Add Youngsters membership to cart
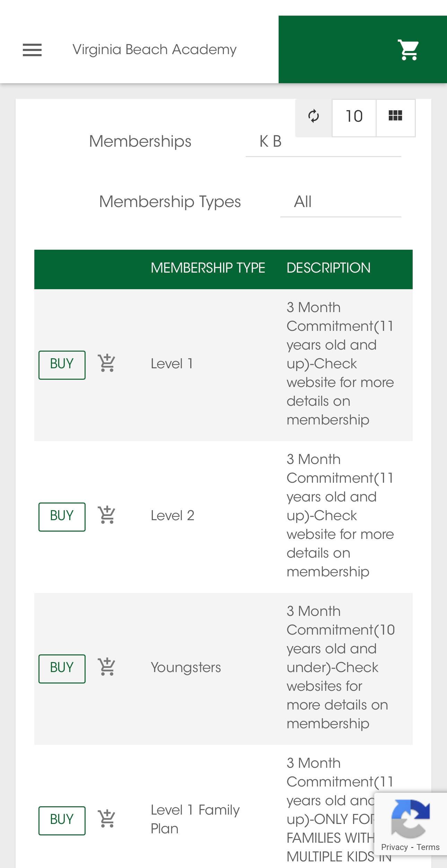The width and height of the screenshot is (447, 868). click(107, 668)
